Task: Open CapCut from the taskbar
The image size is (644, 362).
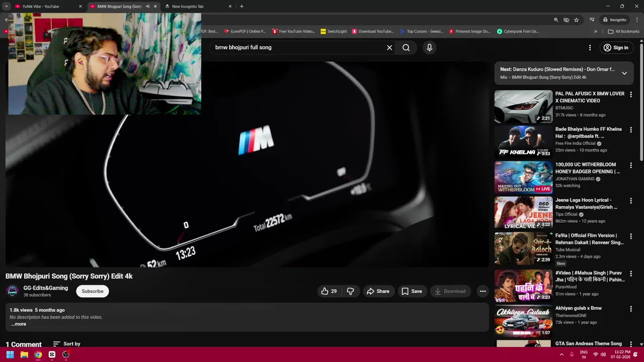Action: pyautogui.click(x=52, y=355)
